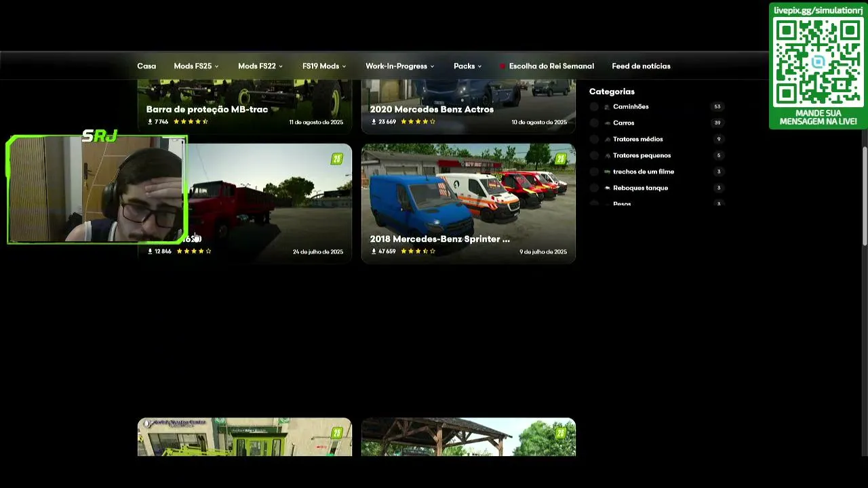This screenshot has width=868, height=488.
Task: Select the Carros category radio button
Action: coord(594,123)
